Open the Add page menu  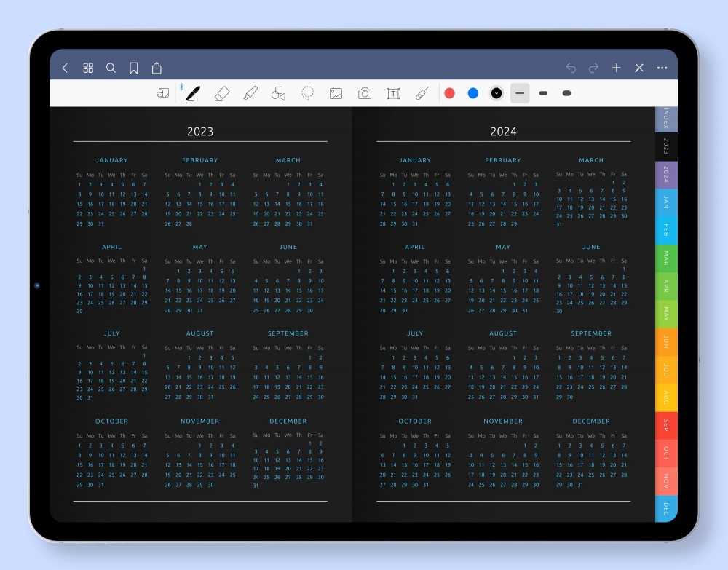pyautogui.click(x=616, y=68)
